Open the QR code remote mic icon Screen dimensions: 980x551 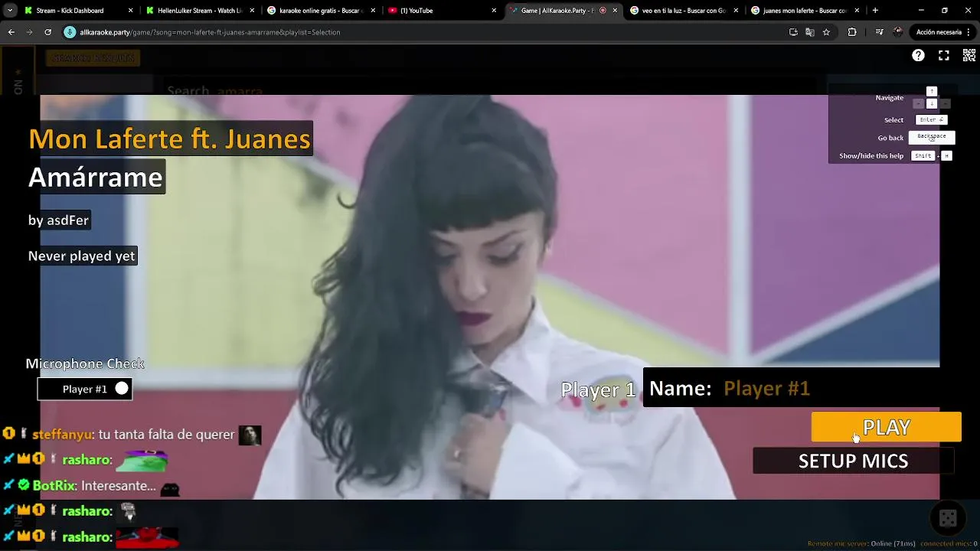969,55
